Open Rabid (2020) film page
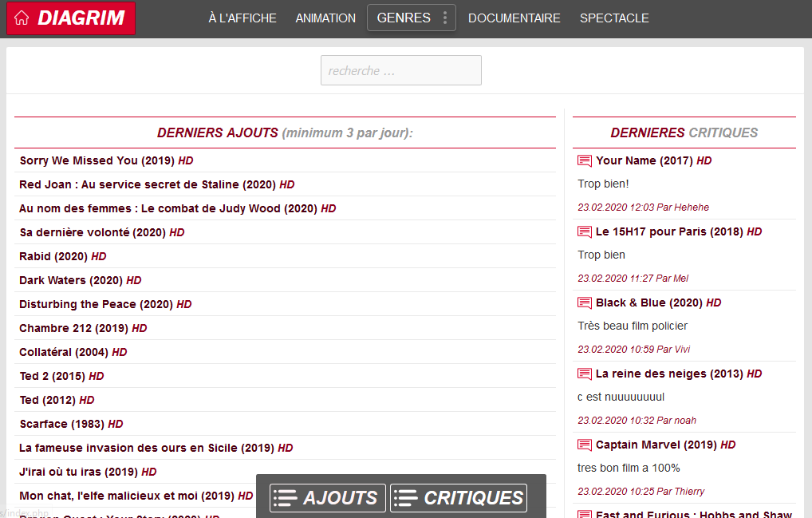This screenshot has height=518, width=812. click(x=63, y=256)
